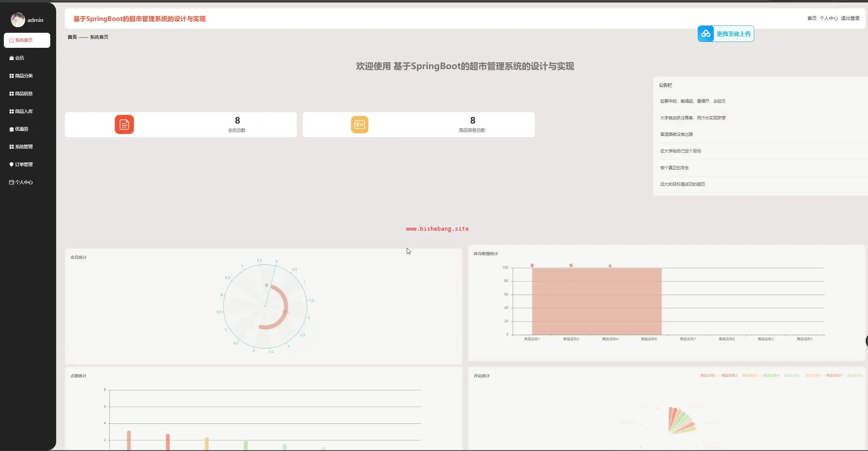Open the 订单管理 sidebar menu
The image size is (868, 451).
[23, 164]
